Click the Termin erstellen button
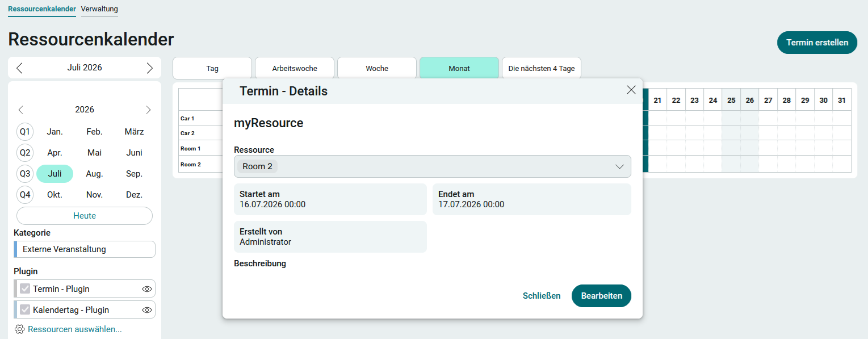The image size is (868, 339). [817, 43]
